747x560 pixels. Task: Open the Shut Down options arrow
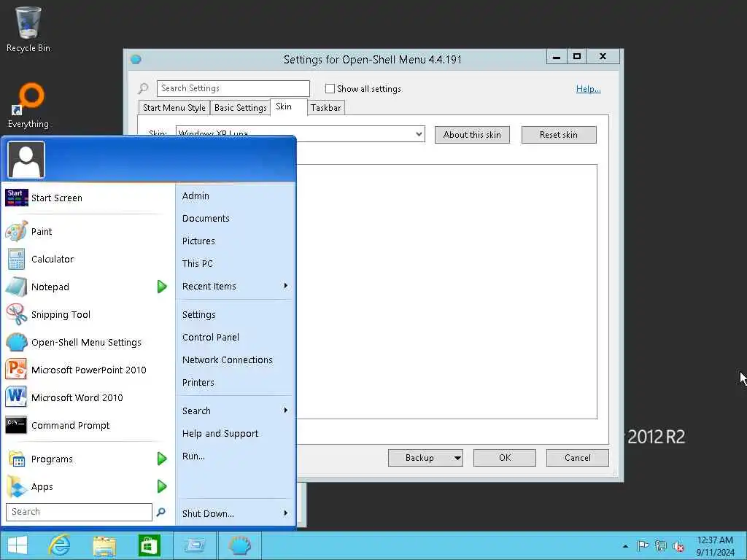coord(286,513)
